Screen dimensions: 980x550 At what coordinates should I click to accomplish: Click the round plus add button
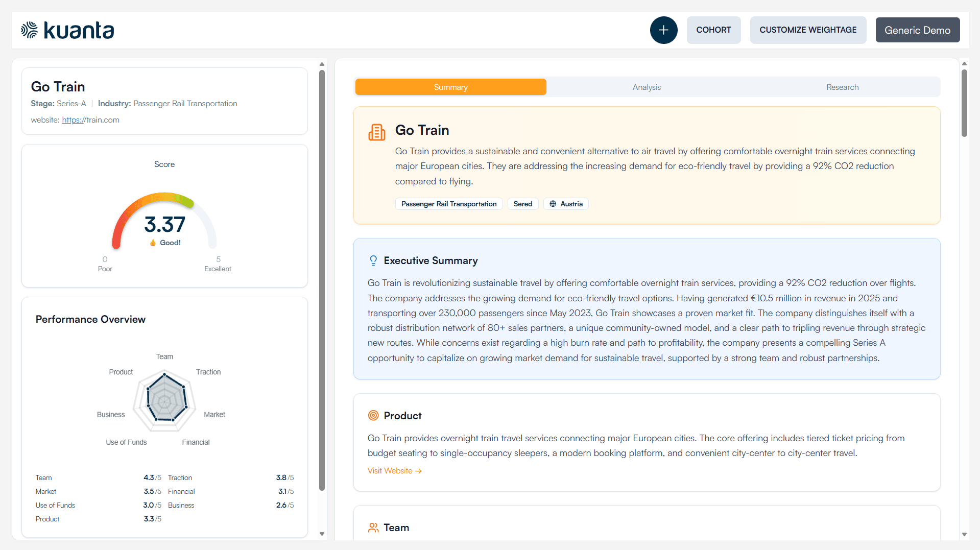tap(663, 30)
